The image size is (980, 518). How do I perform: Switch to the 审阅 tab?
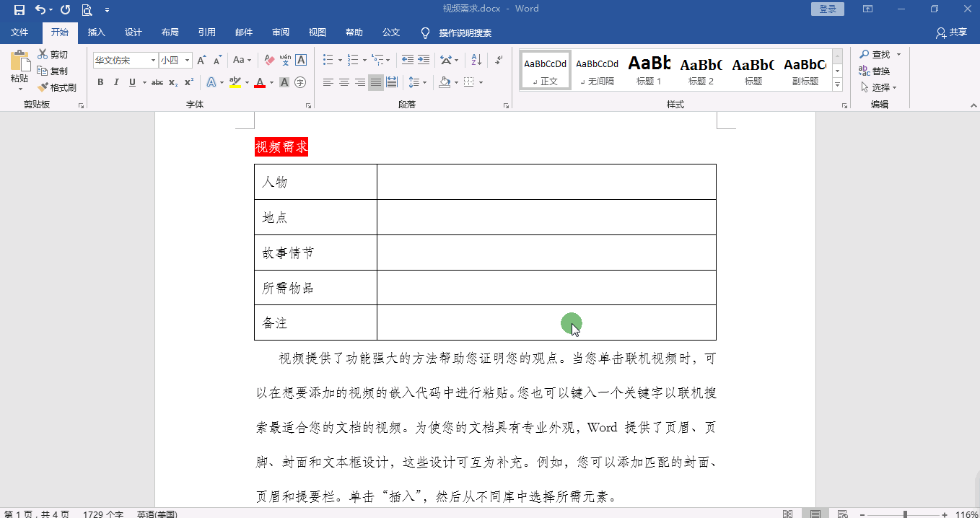[x=281, y=32]
